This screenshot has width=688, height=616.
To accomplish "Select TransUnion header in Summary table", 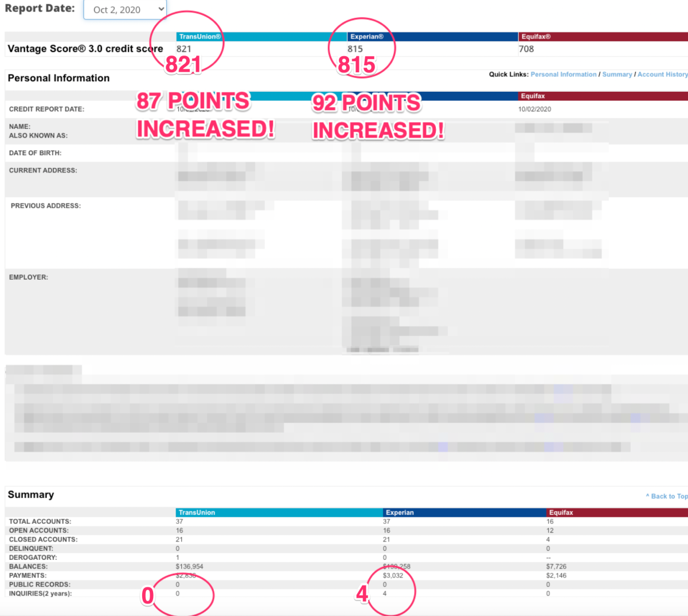I will point(197,513).
